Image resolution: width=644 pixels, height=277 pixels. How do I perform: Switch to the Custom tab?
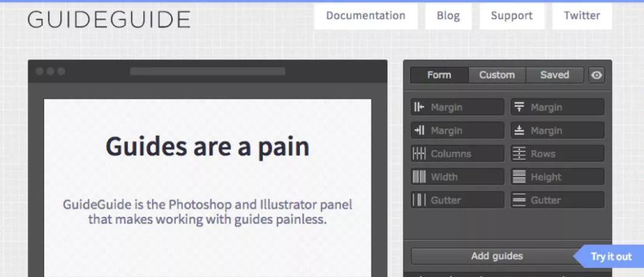tap(497, 75)
